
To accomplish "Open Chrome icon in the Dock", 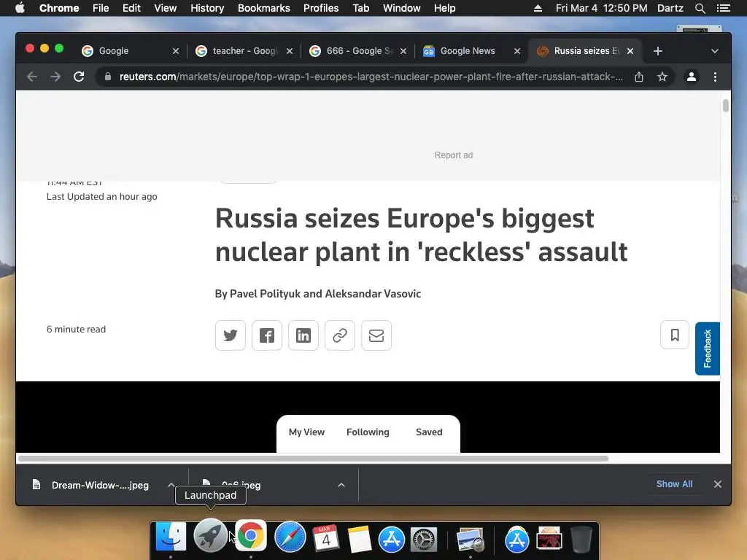I will tap(251, 535).
